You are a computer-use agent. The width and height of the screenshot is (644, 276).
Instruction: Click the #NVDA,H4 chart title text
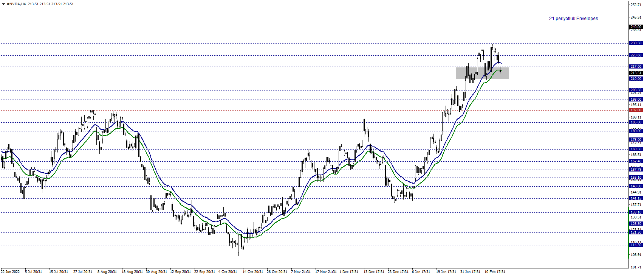click(x=16, y=4)
